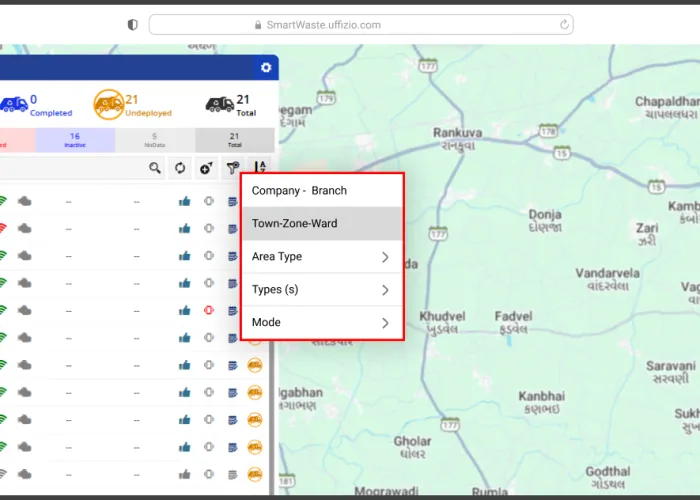Click the orange Undeployed truck icon
The image size is (700, 500).
108,103
